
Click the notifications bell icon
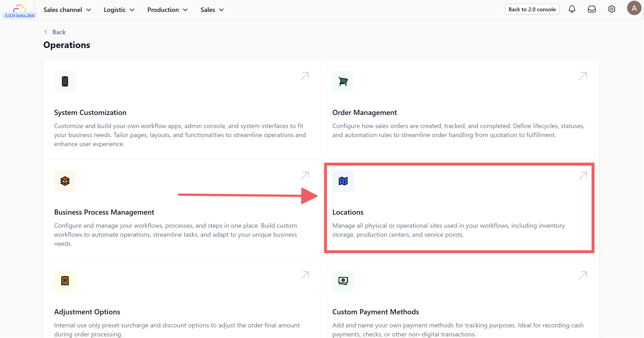click(x=572, y=9)
